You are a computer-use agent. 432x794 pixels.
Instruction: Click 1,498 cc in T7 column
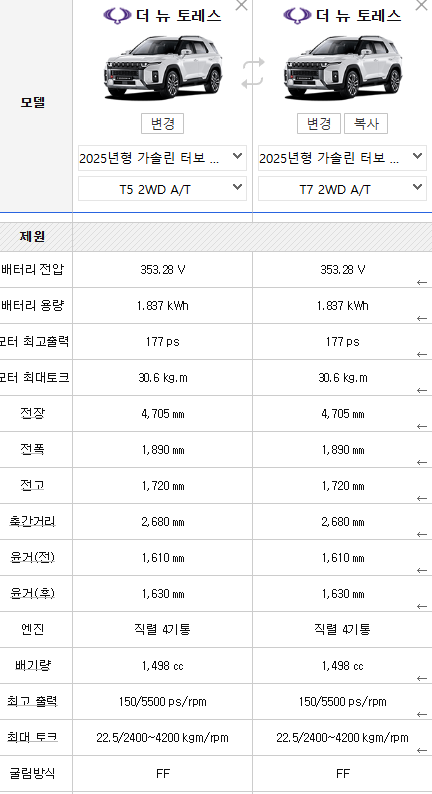pyautogui.click(x=342, y=665)
